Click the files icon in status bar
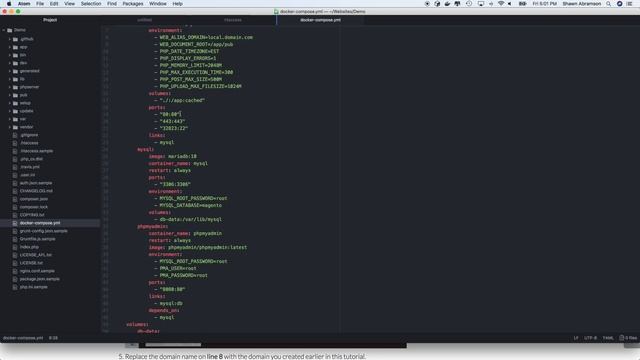The height and width of the screenshot is (360, 640). [x=622, y=338]
